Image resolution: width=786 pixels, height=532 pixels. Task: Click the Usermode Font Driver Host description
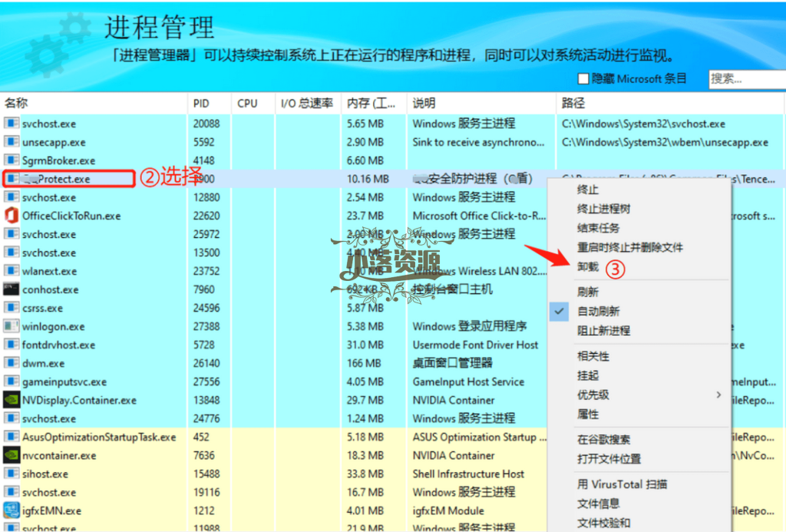point(475,345)
